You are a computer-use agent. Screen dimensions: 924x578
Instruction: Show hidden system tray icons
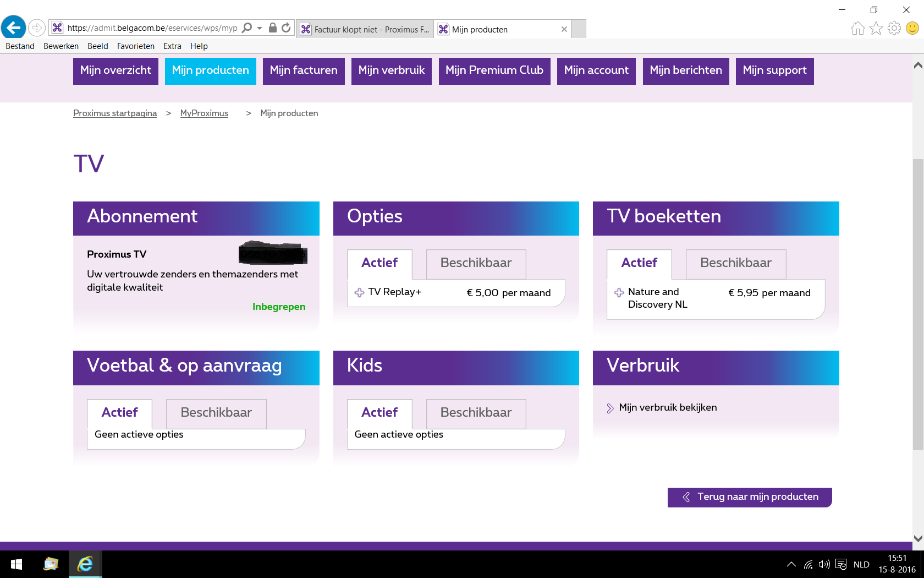[791, 564]
